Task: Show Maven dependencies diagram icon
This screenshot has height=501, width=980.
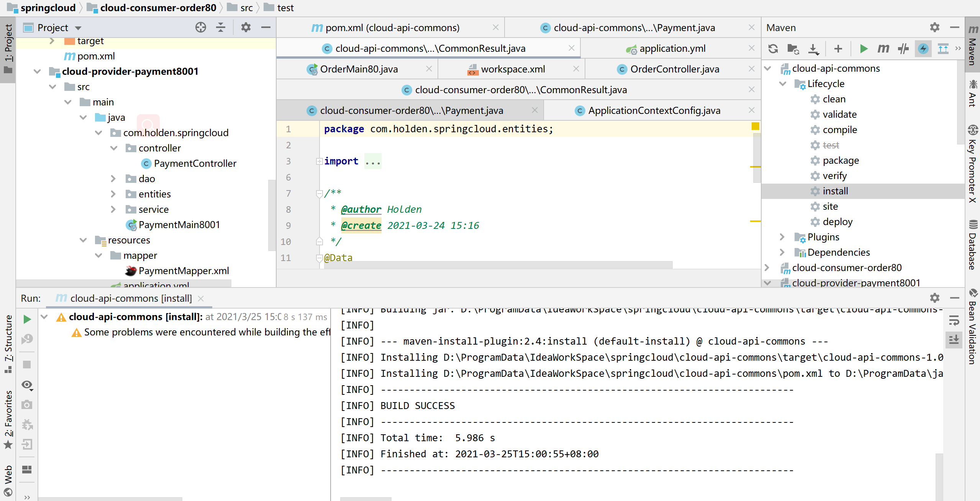Action: click(943, 49)
